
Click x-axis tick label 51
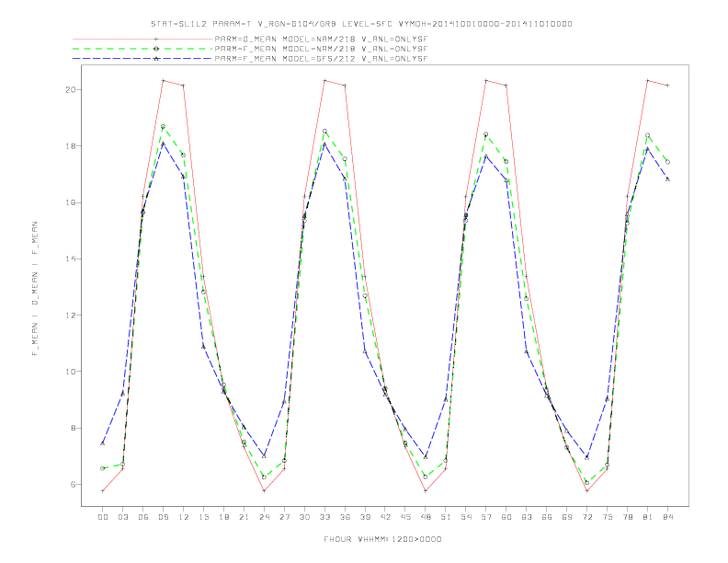pos(446,517)
